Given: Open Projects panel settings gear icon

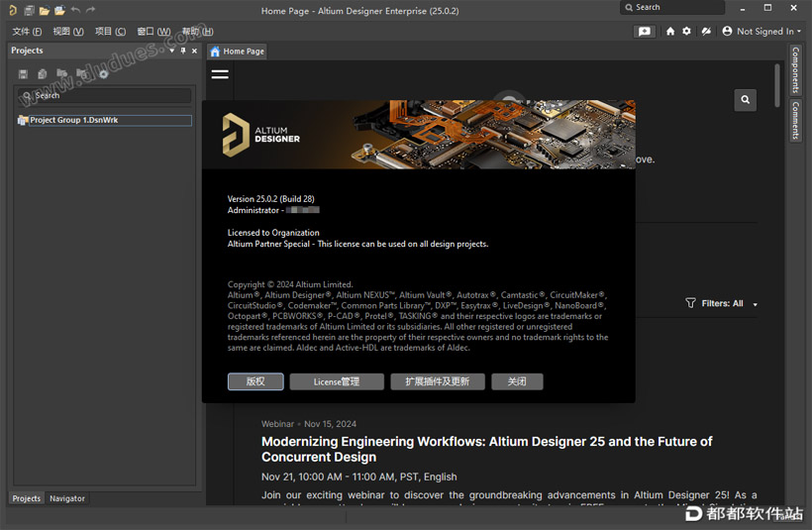Looking at the screenshot, I should point(104,74).
